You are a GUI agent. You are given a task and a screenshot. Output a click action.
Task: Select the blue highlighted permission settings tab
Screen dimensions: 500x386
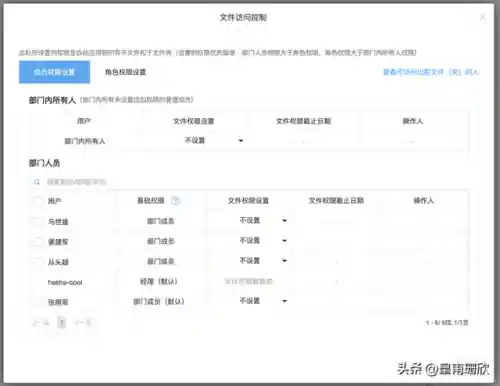point(54,72)
